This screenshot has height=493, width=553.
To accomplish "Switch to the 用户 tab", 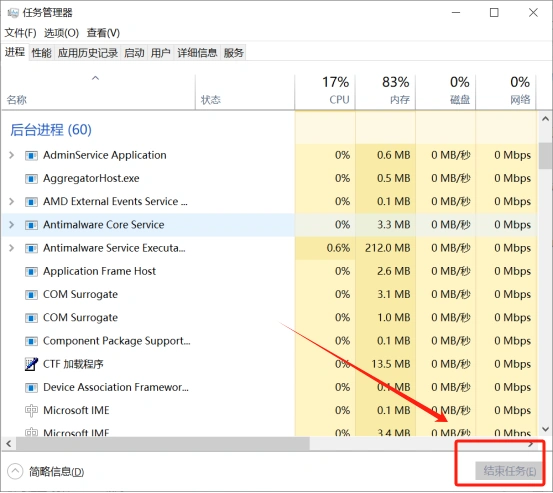I will click(161, 53).
